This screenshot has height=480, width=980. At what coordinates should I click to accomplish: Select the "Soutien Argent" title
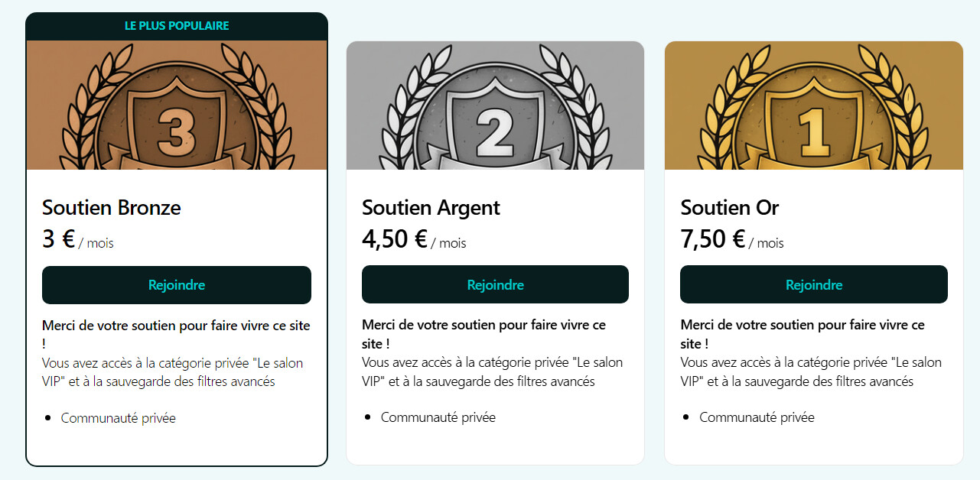[431, 208]
